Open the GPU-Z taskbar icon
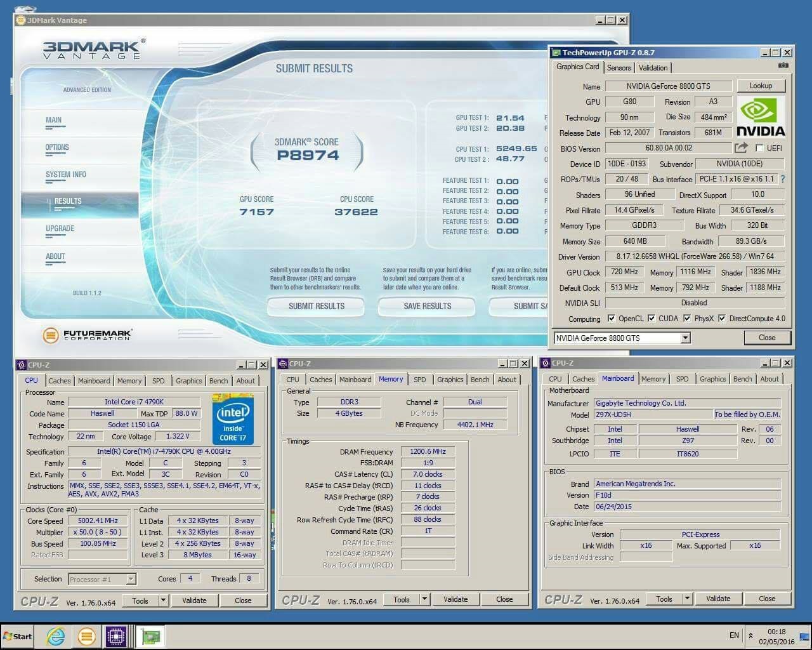Viewport: 812px width, 650px height. (x=151, y=636)
